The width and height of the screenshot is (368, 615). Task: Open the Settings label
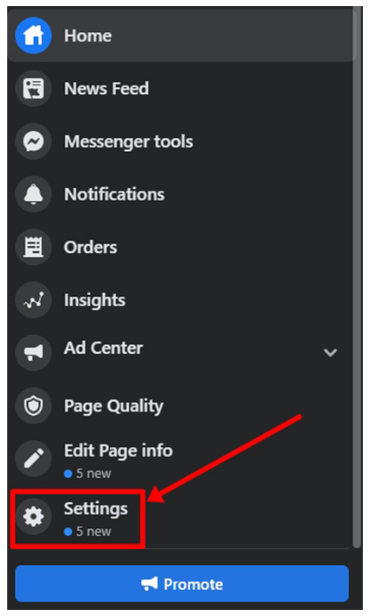pos(96,509)
